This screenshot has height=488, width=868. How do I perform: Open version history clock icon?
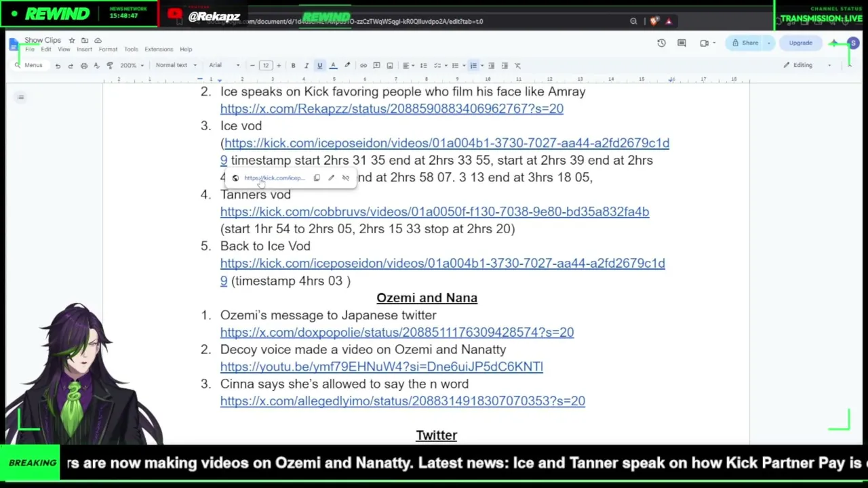(661, 43)
